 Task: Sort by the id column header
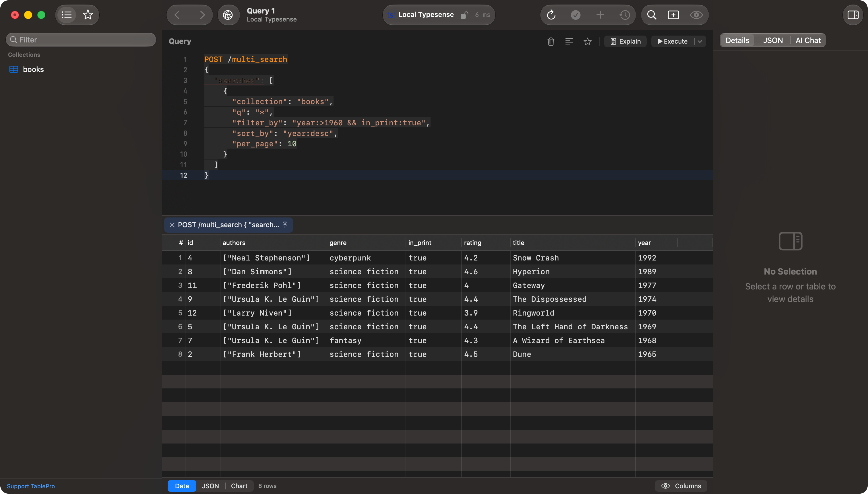(202, 243)
